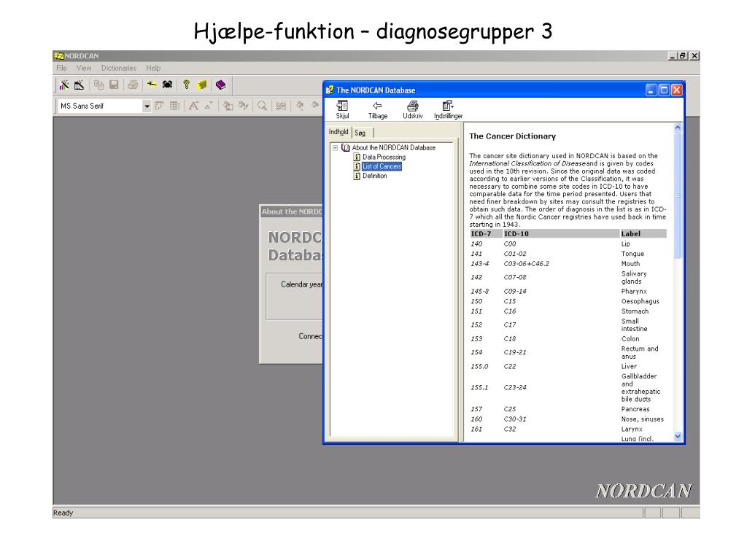Switch to the Indhold tab
The image size is (747, 560).
338,132
